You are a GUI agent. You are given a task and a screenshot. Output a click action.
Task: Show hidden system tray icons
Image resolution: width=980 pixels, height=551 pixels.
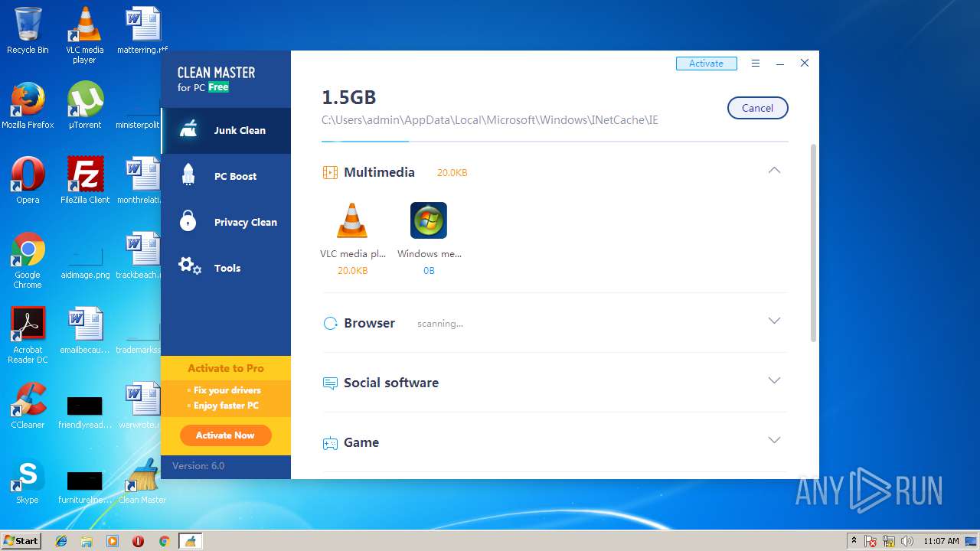854,541
